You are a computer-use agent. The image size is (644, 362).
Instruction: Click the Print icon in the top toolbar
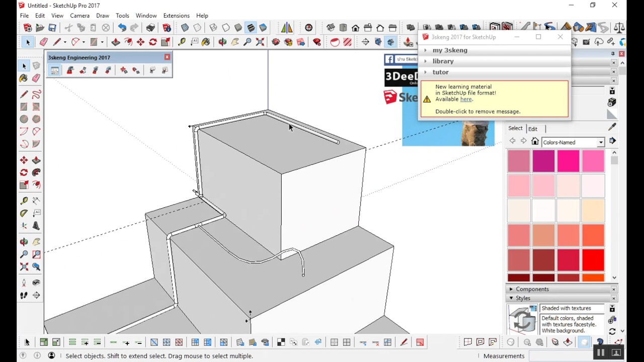(x=150, y=28)
